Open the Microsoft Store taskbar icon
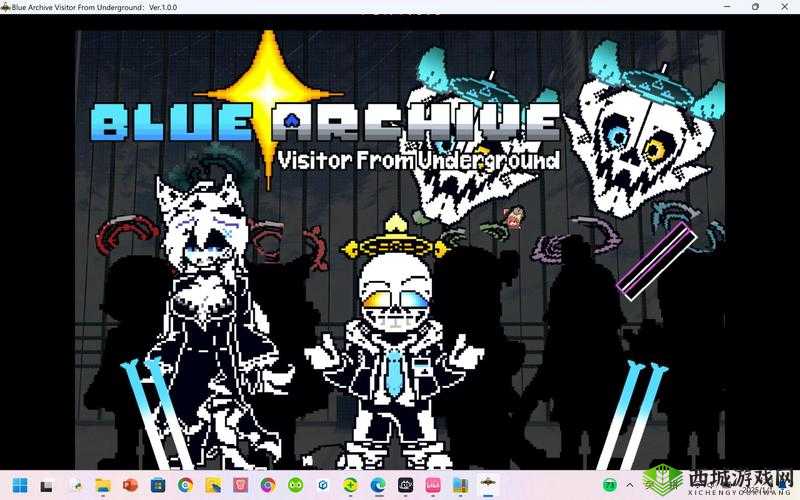 [x=158, y=485]
